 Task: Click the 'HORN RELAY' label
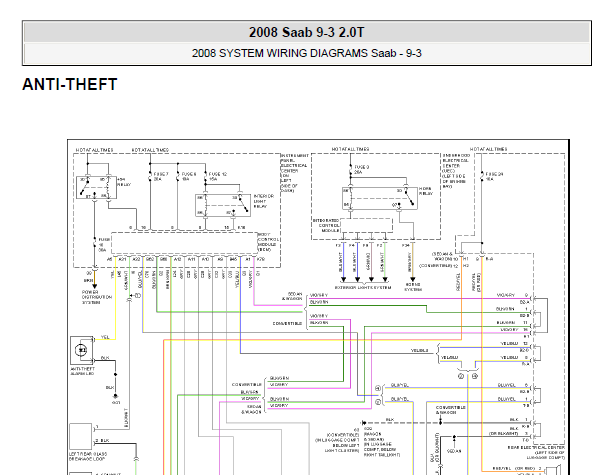[425, 191]
